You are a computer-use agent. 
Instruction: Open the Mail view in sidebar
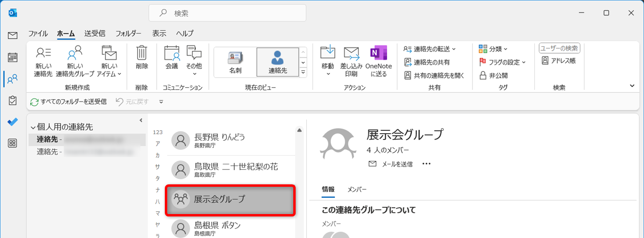(13, 35)
